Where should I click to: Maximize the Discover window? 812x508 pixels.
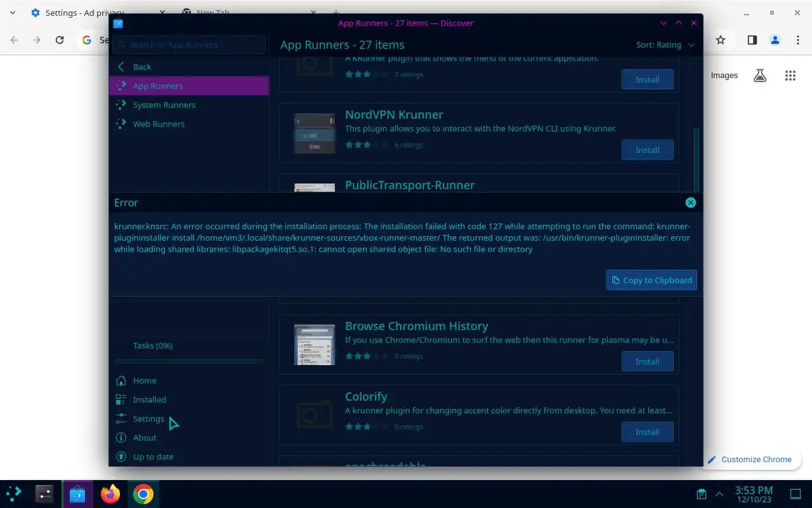679,23
